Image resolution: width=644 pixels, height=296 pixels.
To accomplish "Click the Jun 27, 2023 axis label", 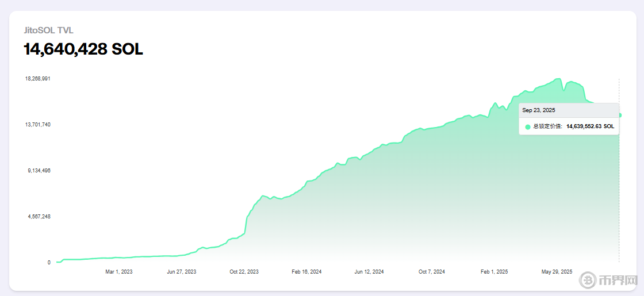I will 182,272.
